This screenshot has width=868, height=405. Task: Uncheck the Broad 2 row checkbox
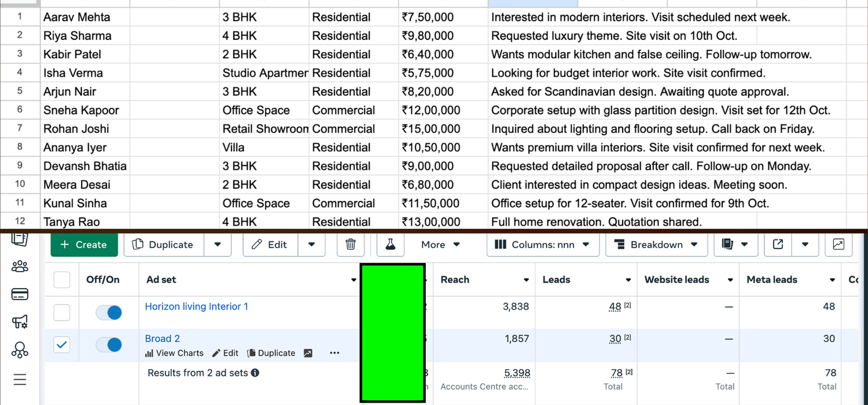(62, 345)
